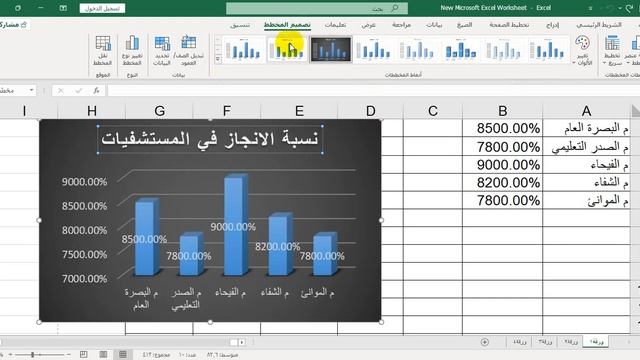Select cell showing 8200.00% in column B
This screenshot has height=360, width=640.
click(502, 182)
